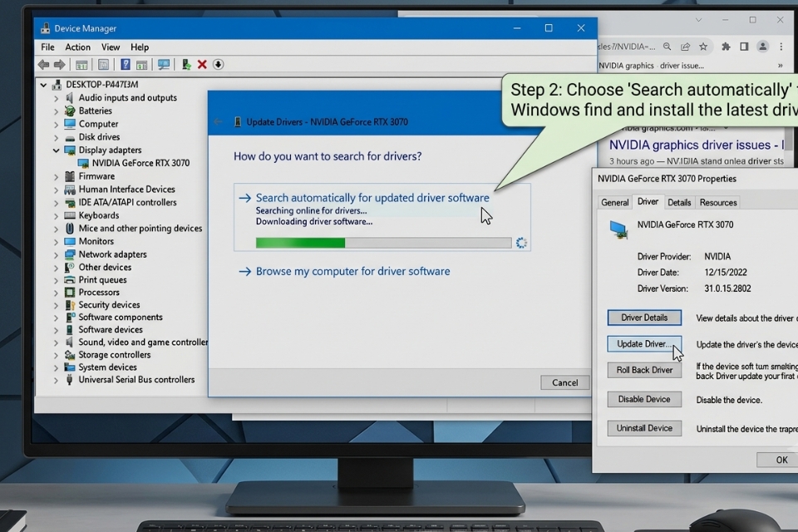Click the Mice and other pointing devices icon
This screenshot has width=798, height=532.
(70, 229)
